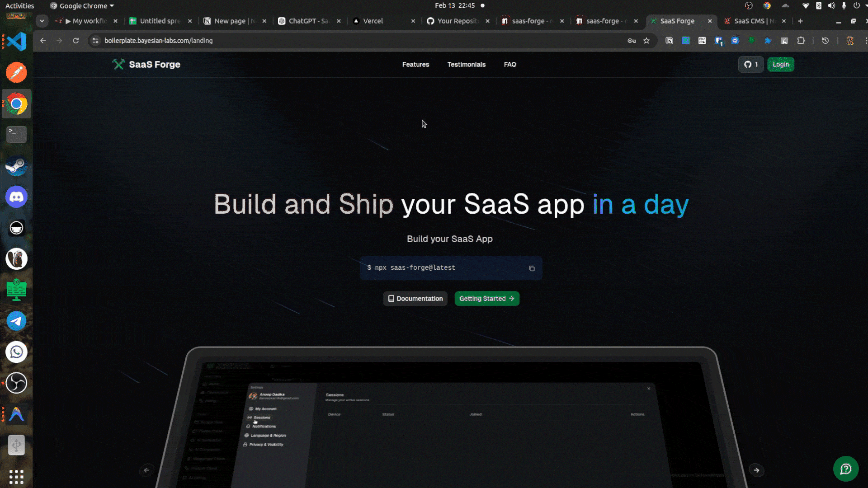The height and width of the screenshot is (488, 868).
Task: Open the password manager key icon
Action: pyautogui.click(x=632, y=41)
